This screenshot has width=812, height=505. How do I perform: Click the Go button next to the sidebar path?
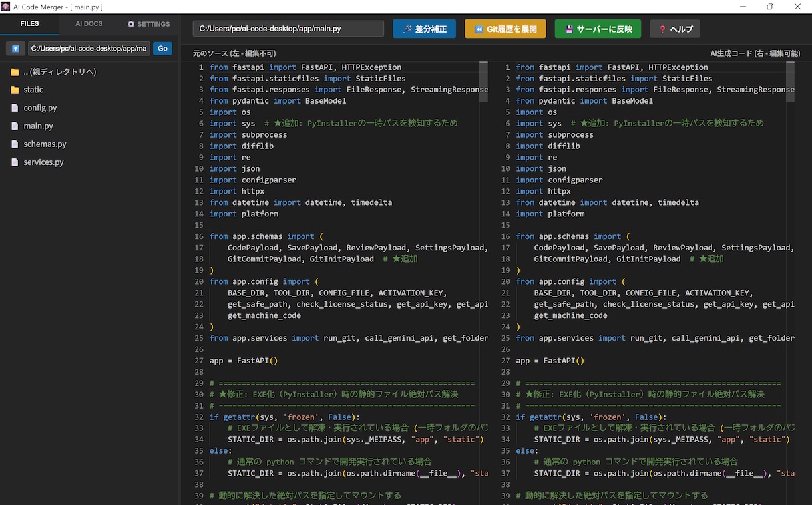(162, 49)
